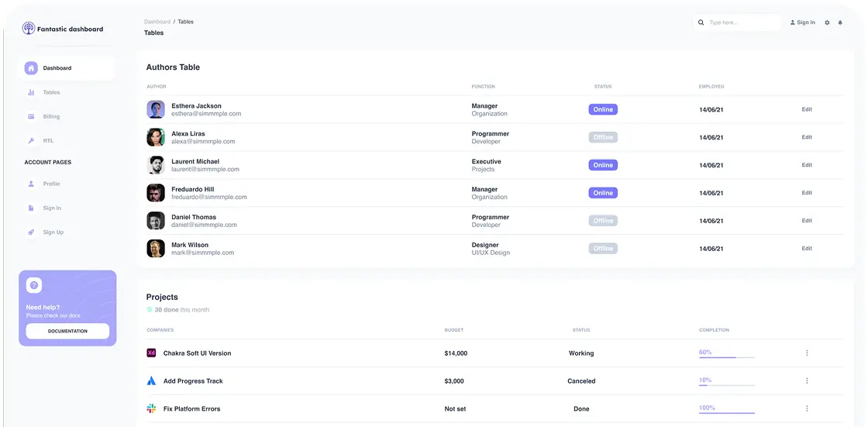
Task: Click the Chakra Soft UI 60% progress bar
Action: point(727,357)
